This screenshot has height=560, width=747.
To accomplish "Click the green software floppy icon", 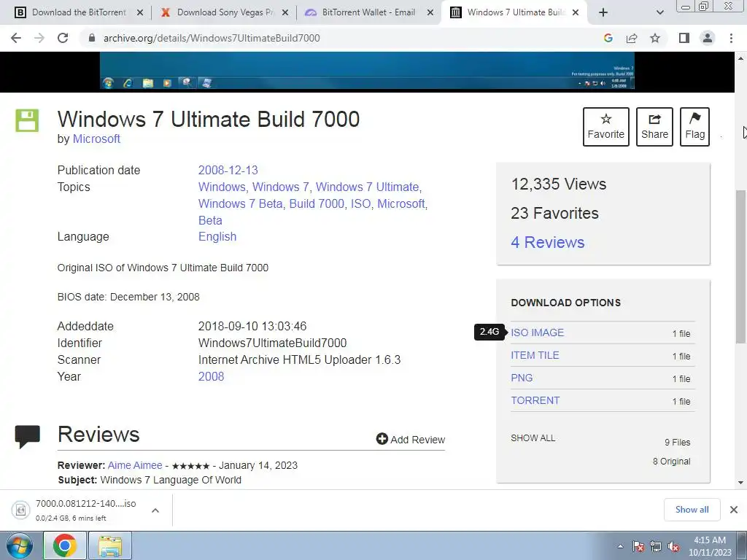I will 27,120.
